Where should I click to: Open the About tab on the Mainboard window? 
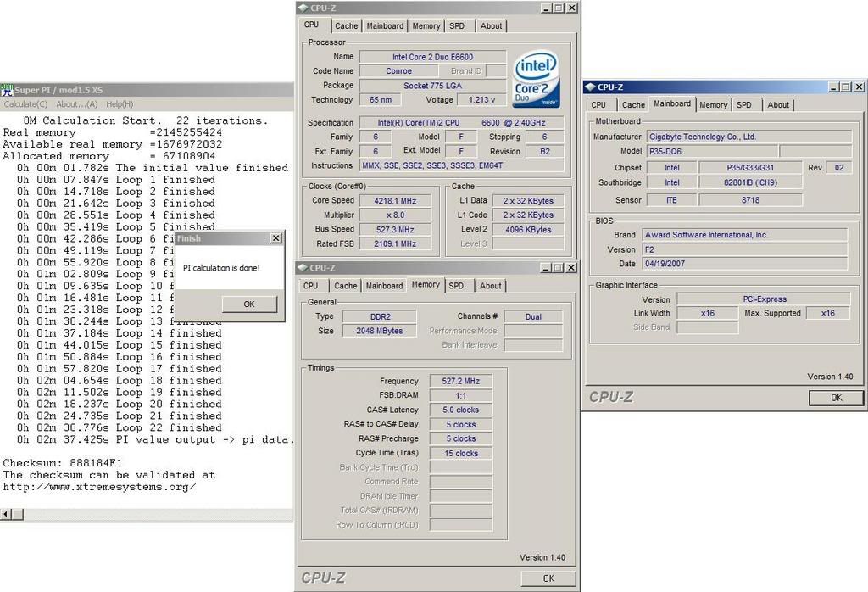[x=778, y=104]
